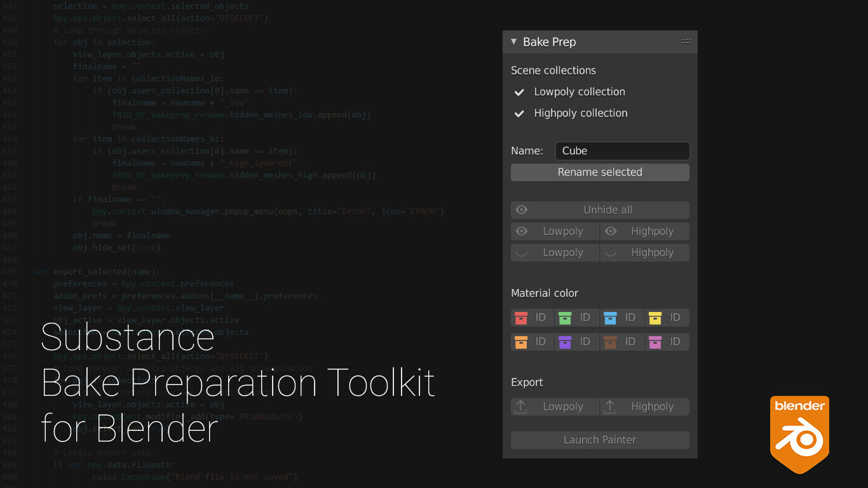Hide Lowpoly objects with closed-eye button
The height and width of the screenshot is (488, 868).
[x=555, y=253]
